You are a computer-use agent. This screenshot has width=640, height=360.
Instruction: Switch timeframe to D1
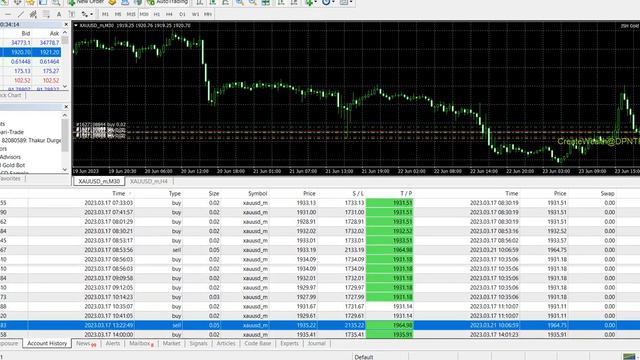click(182, 14)
